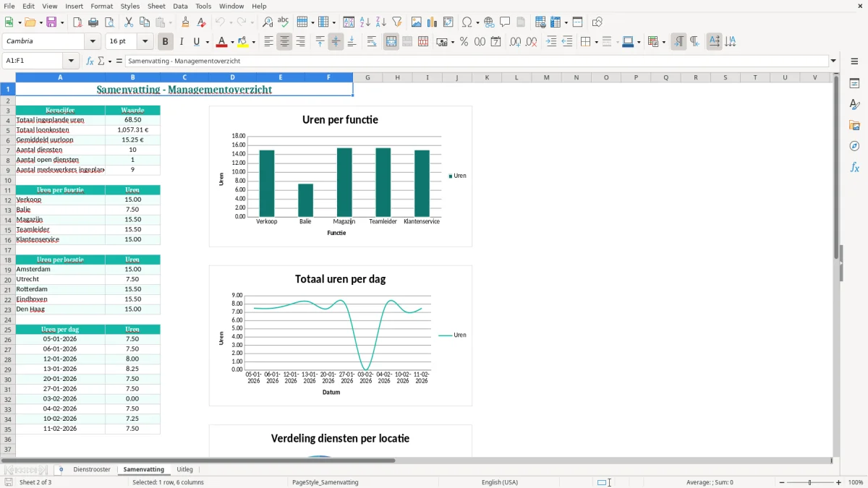
Task: Open the Data menu
Action: (180, 6)
